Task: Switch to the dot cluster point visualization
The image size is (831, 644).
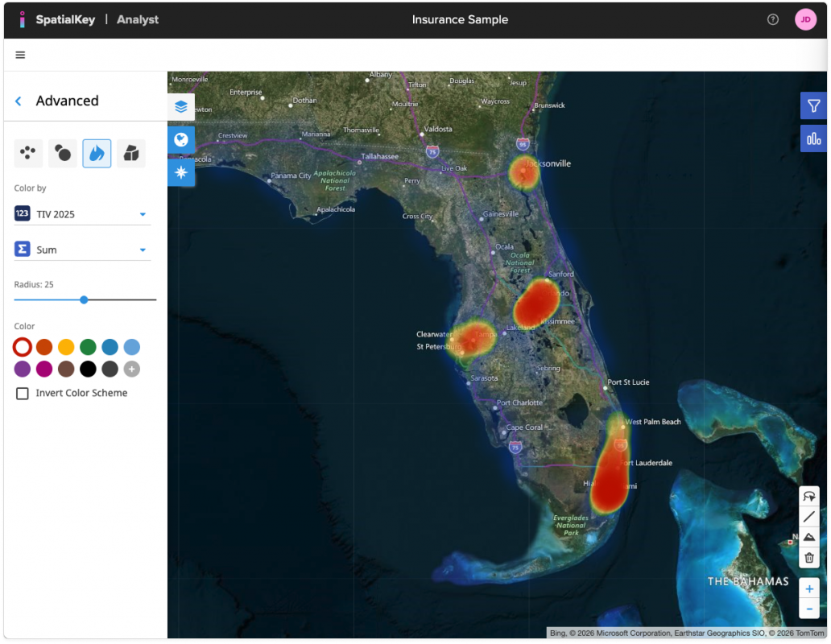Action: click(28, 153)
